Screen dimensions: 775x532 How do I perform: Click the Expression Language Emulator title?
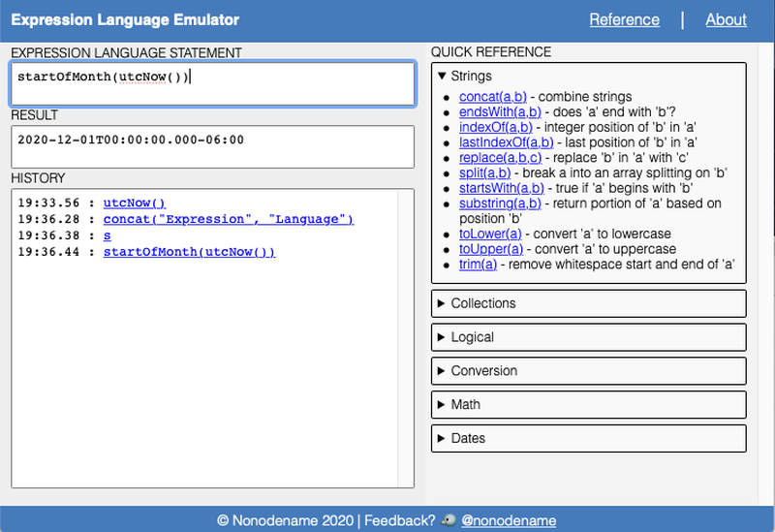[x=125, y=19]
